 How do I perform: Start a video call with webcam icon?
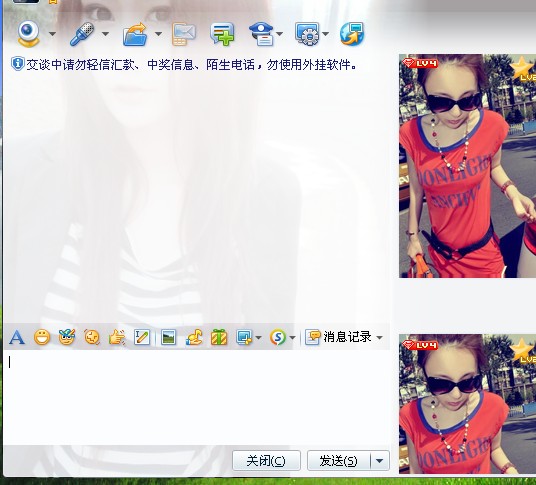pyautogui.click(x=29, y=33)
